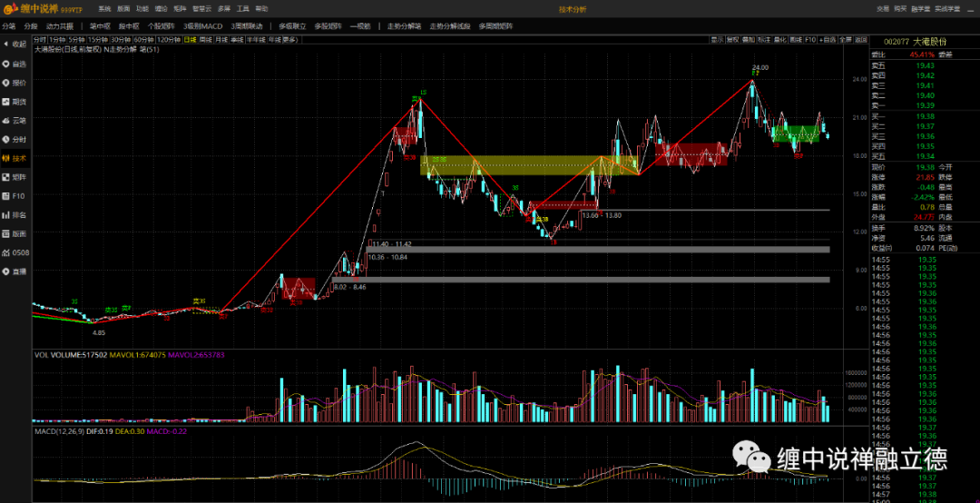Expand 更多 more periods option
980x503 pixels.
coord(290,39)
